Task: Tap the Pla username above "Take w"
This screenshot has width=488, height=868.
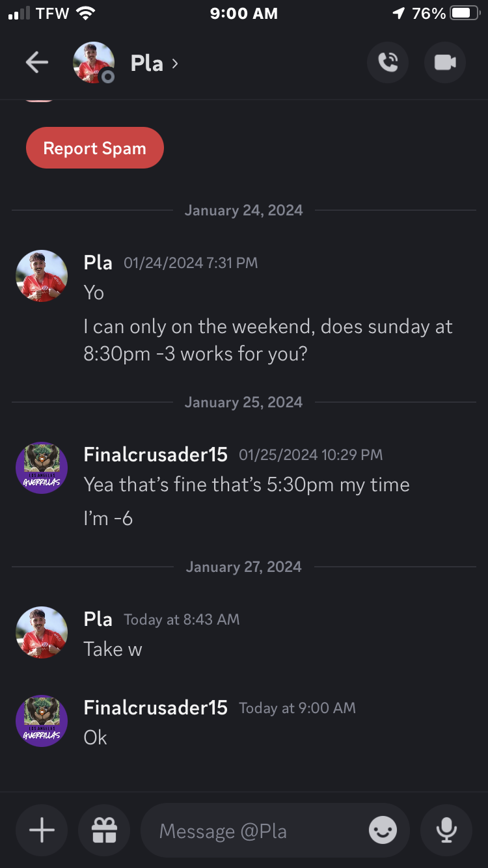Action: pyautogui.click(x=98, y=619)
